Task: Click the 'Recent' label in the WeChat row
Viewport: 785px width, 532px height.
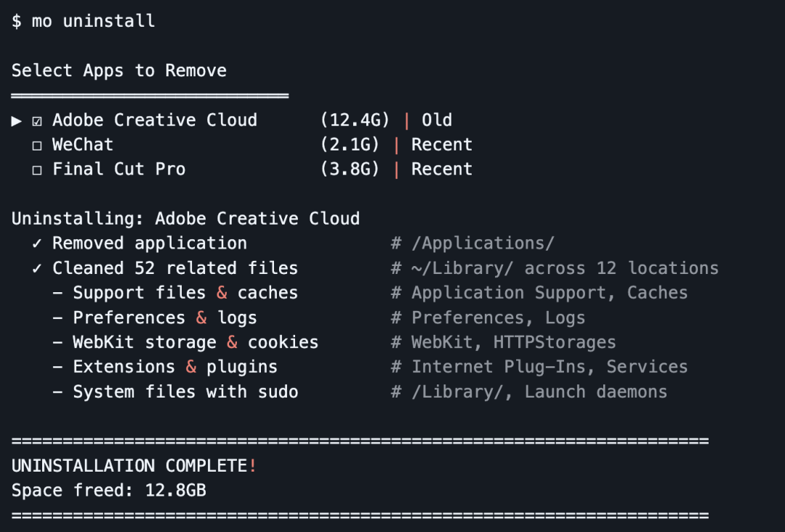Action: 442,145
